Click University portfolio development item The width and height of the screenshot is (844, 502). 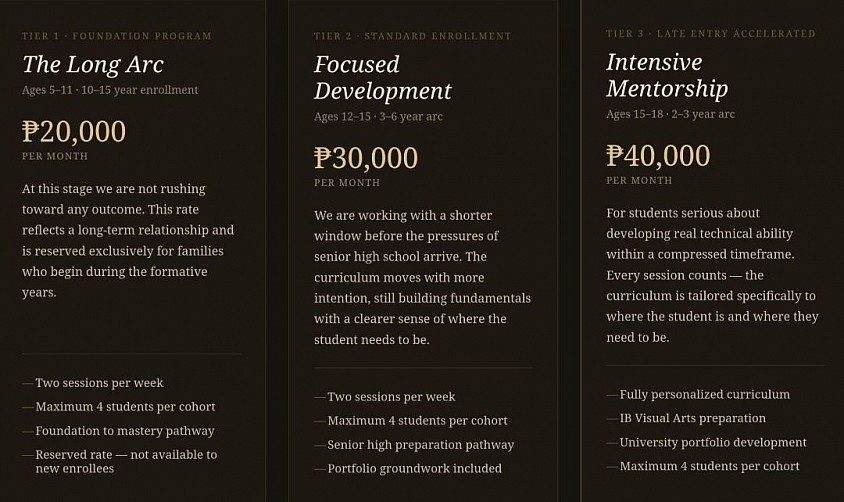(x=713, y=442)
